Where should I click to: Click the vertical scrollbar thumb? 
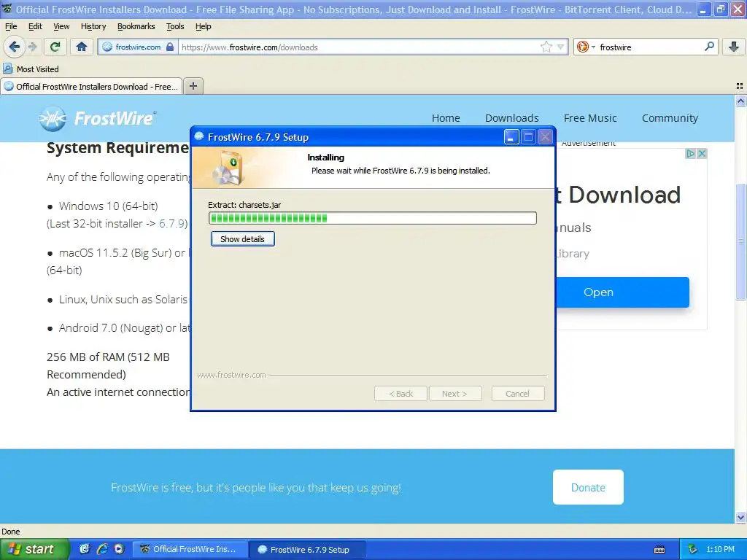[740, 241]
